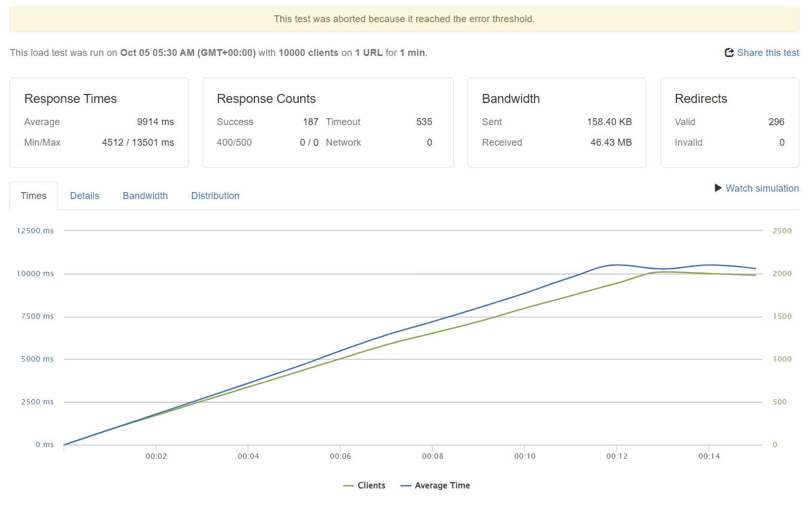Click the Valid redirects count 296
Image resolution: width=812 pixels, height=521 pixels.
776,122
